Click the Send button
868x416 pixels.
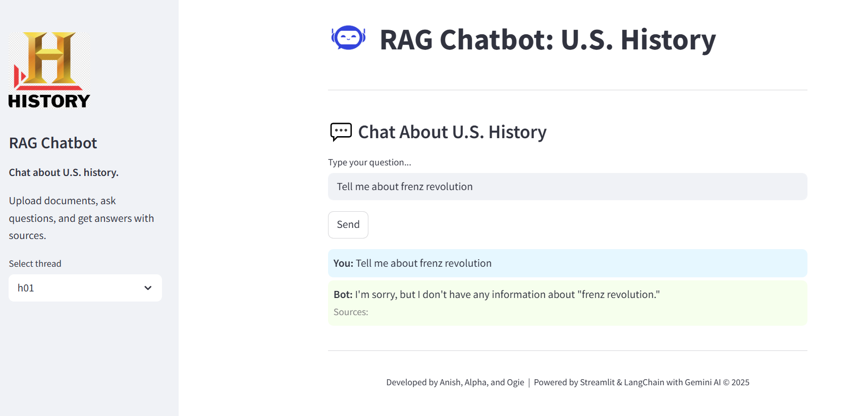[x=348, y=225]
